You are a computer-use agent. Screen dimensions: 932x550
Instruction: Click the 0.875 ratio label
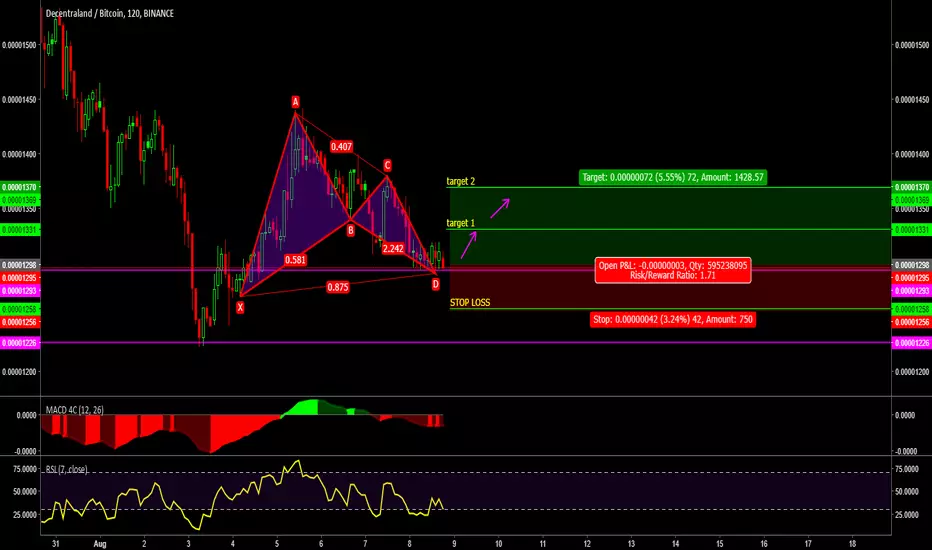[x=338, y=287]
